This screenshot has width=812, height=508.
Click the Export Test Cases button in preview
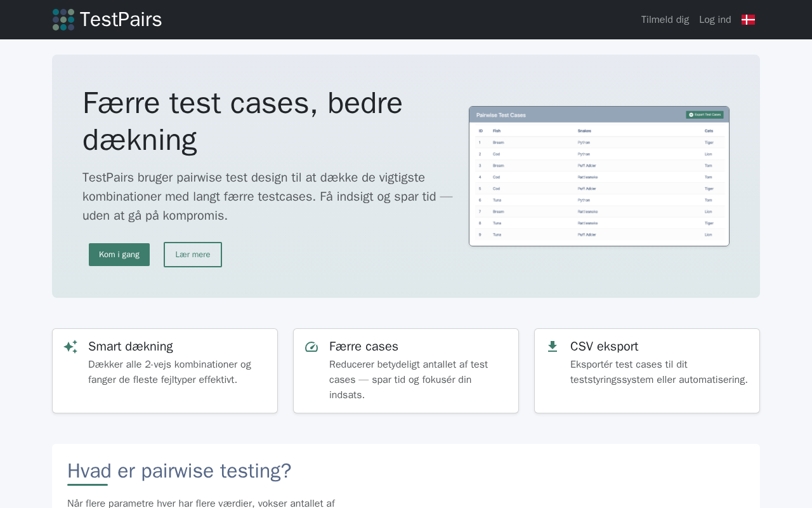pyautogui.click(x=705, y=115)
